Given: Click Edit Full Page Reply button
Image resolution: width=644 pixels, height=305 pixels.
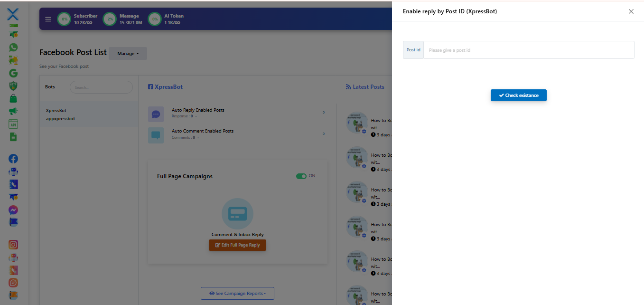Looking at the screenshot, I should (237, 245).
